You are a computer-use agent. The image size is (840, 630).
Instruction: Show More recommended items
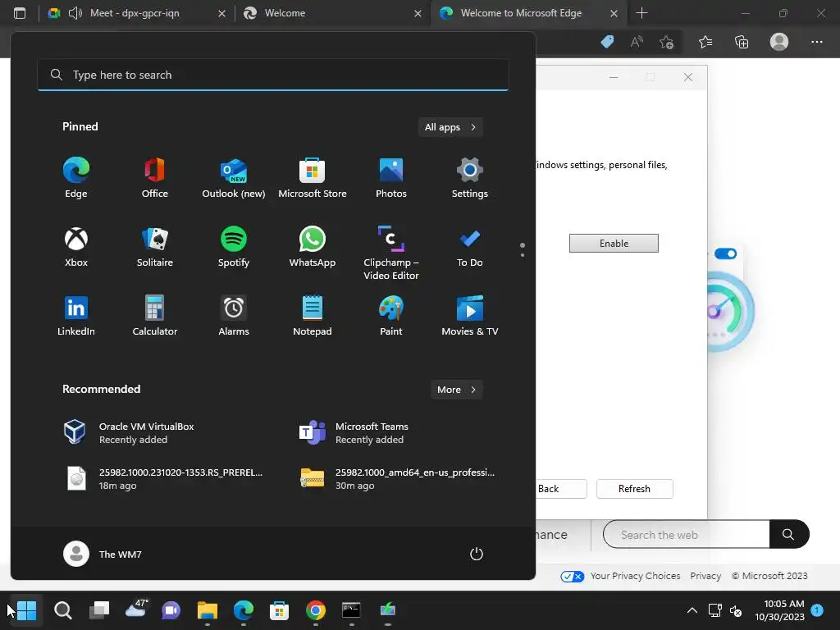click(x=456, y=390)
